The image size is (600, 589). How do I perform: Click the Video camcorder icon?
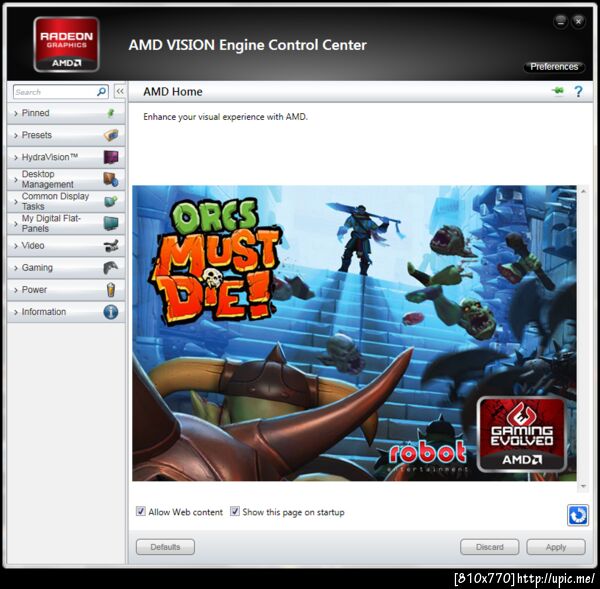click(x=111, y=246)
